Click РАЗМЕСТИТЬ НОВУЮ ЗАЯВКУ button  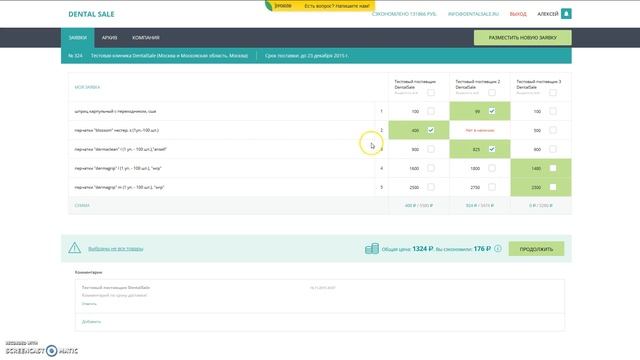(x=522, y=38)
